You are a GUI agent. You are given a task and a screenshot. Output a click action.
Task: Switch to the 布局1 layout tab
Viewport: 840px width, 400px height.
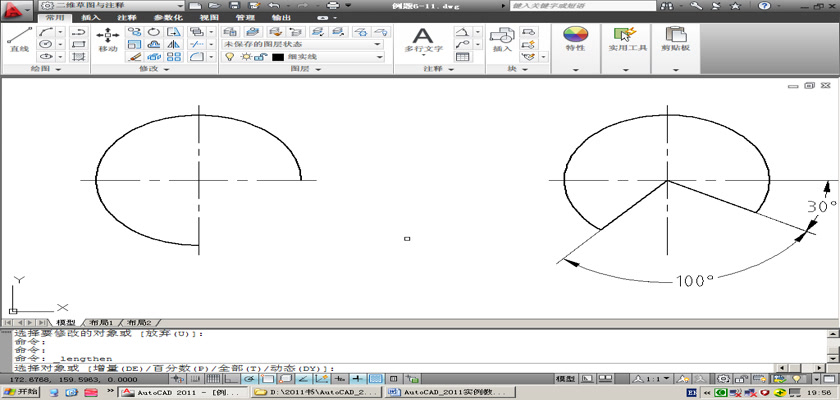[x=102, y=323]
